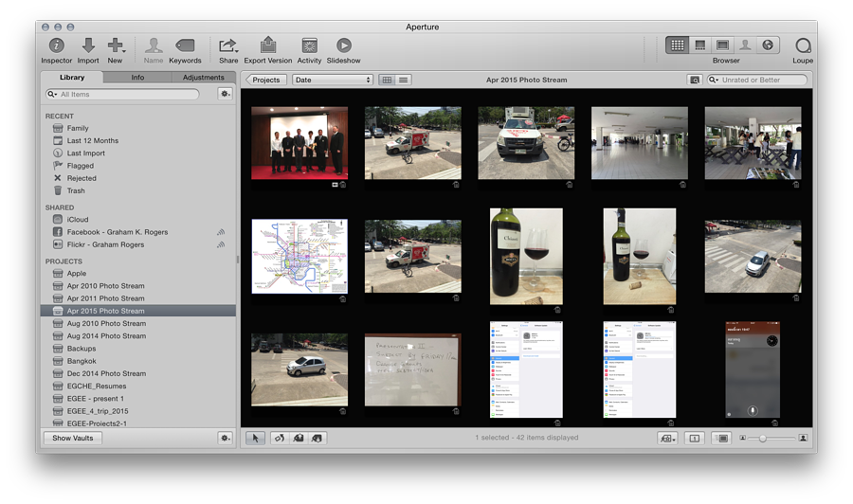Viewport: 853px width, 504px height.
Task: Open Faces view in toolbar
Action: (745, 45)
